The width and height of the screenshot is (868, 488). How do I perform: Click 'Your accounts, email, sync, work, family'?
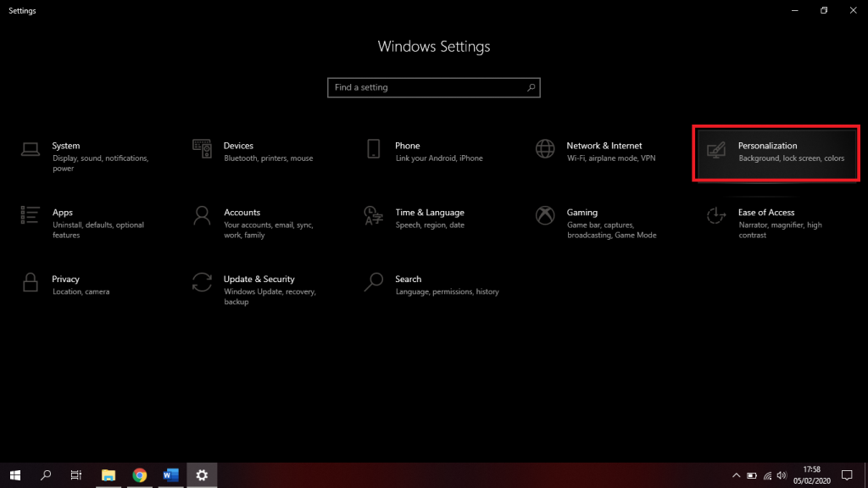point(269,230)
